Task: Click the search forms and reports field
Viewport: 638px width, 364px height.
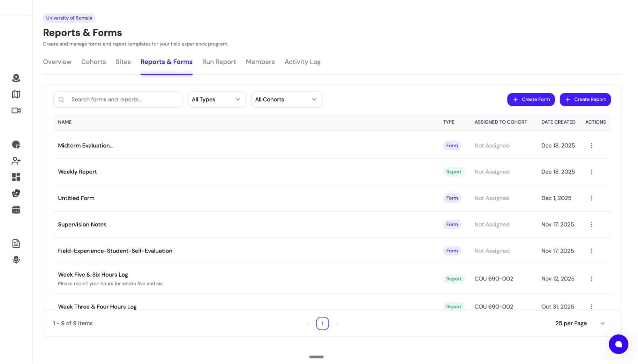Action: (118, 99)
